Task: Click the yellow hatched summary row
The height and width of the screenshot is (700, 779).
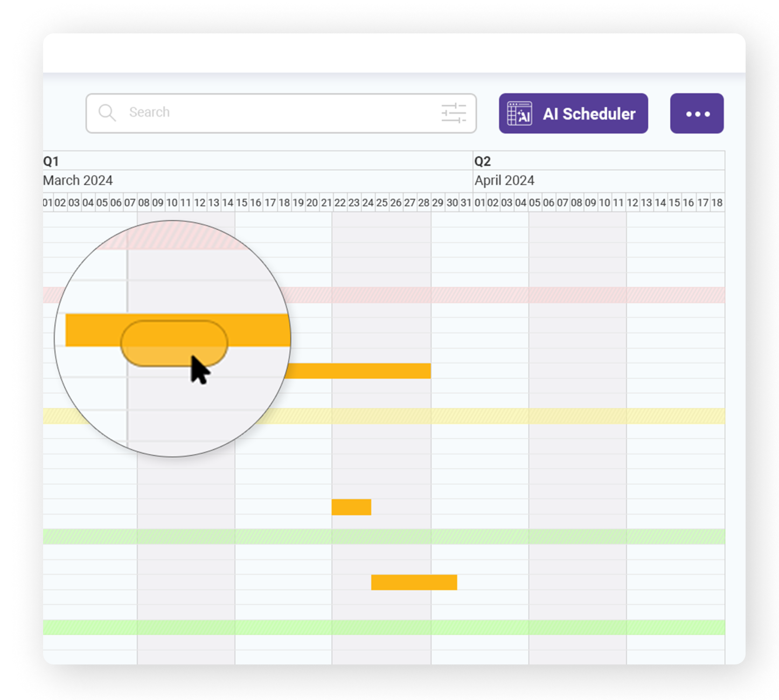Action: pyautogui.click(x=485, y=416)
